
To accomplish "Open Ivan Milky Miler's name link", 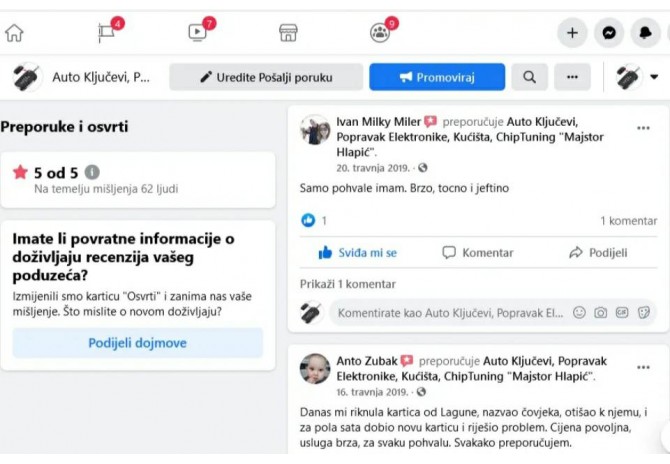I will pyautogui.click(x=379, y=122).
